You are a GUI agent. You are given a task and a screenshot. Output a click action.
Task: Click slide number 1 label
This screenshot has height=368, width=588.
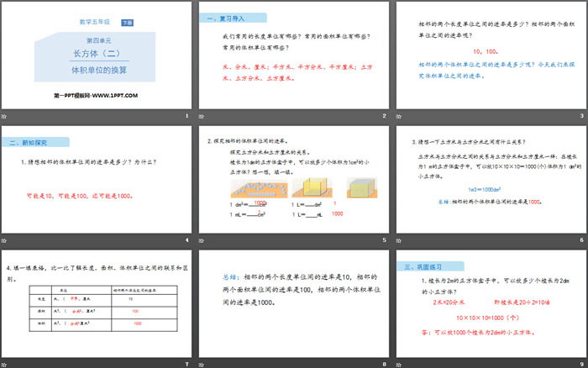click(x=186, y=116)
